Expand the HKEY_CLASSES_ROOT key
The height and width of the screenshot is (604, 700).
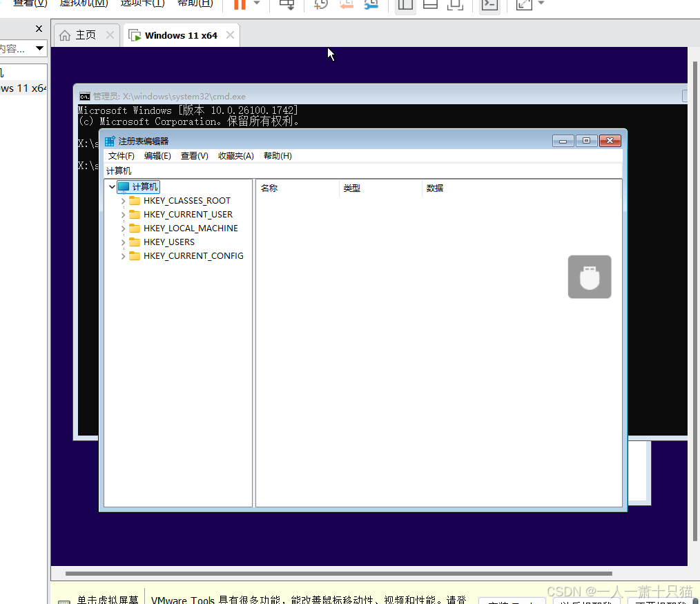[123, 201]
